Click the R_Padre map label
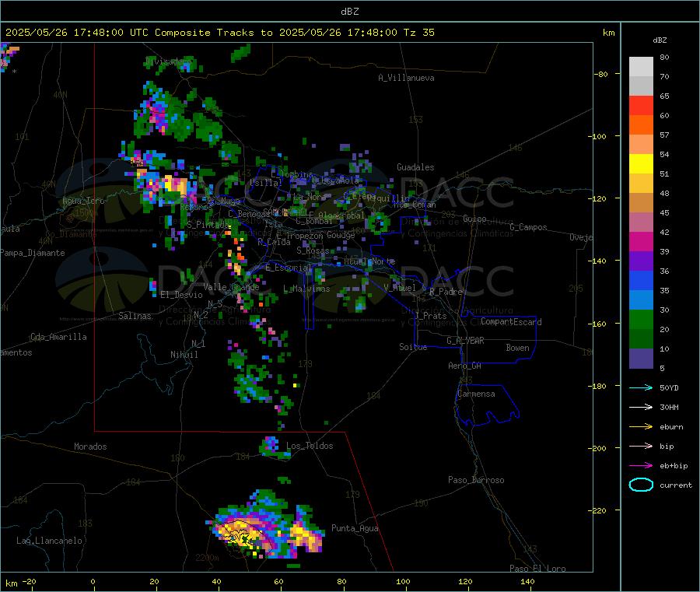The width and height of the screenshot is (700, 592). point(446,292)
